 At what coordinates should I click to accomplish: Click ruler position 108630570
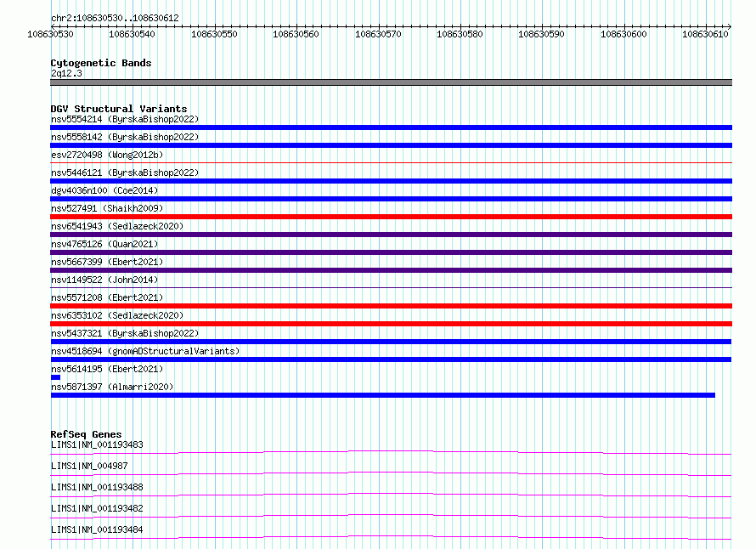(378, 34)
